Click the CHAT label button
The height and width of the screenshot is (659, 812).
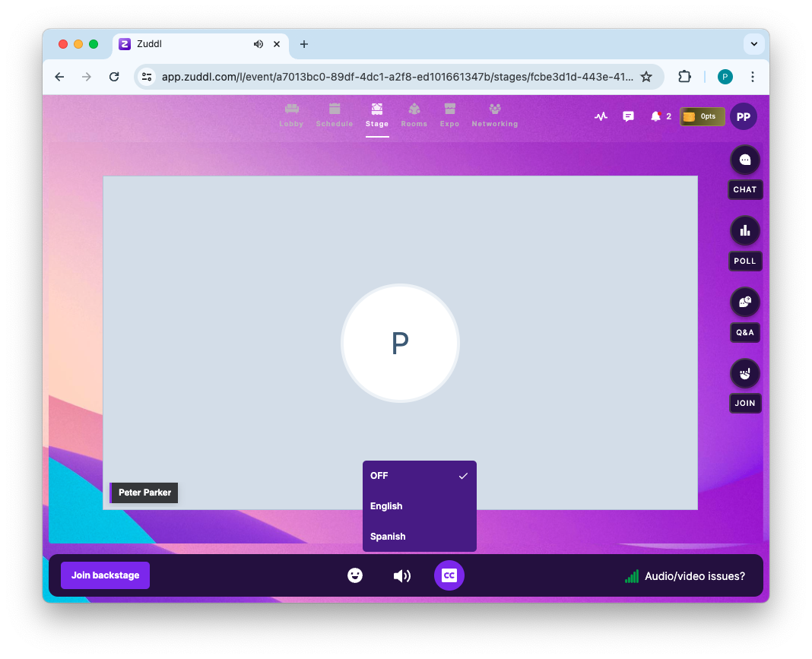(744, 189)
